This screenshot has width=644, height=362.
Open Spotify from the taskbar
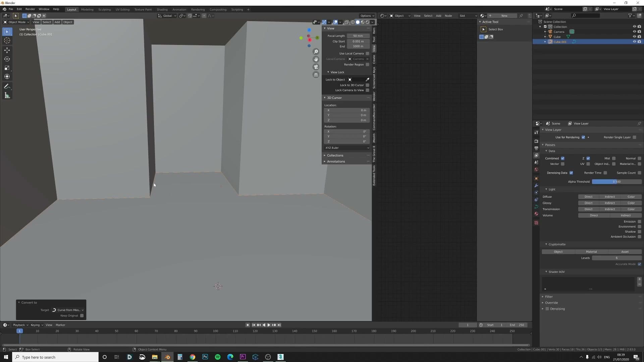pyautogui.click(x=218, y=357)
